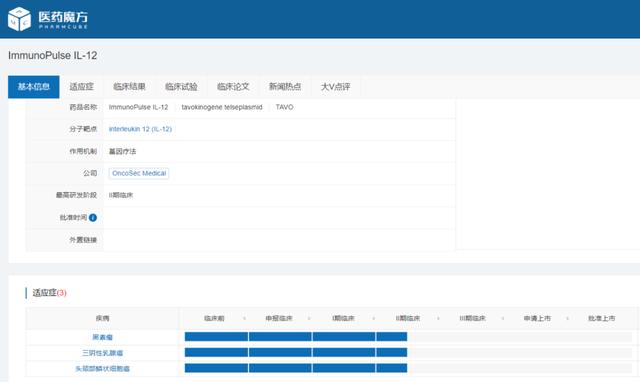The height and width of the screenshot is (382, 640).
Task: Click the I期临床 column header
Action: click(x=343, y=318)
